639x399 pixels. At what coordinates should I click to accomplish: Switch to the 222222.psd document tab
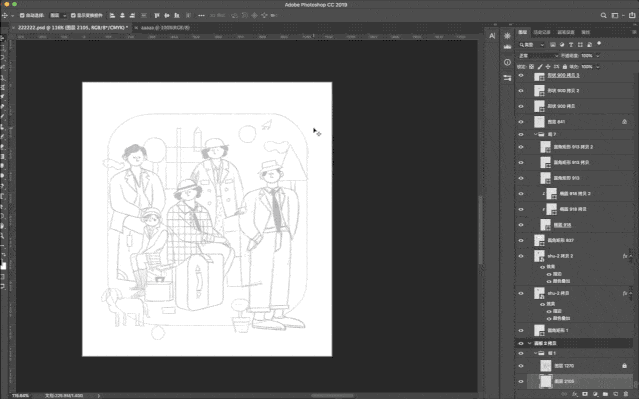click(x=73, y=28)
